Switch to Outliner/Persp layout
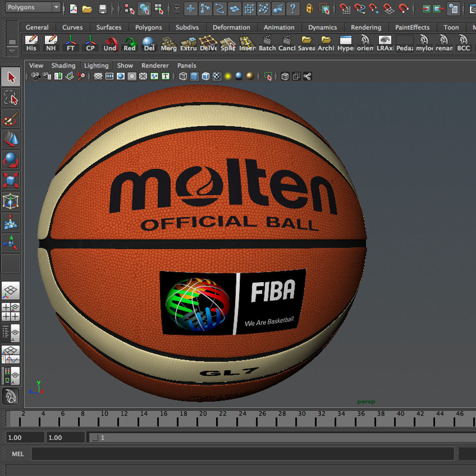Screen dimensions: 476x476 click(11, 333)
